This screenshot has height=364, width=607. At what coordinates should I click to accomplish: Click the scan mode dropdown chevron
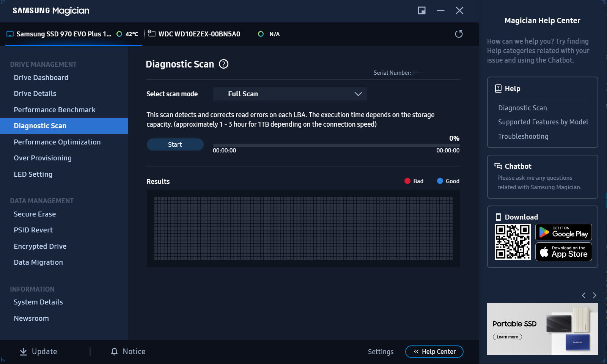tap(358, 94)
